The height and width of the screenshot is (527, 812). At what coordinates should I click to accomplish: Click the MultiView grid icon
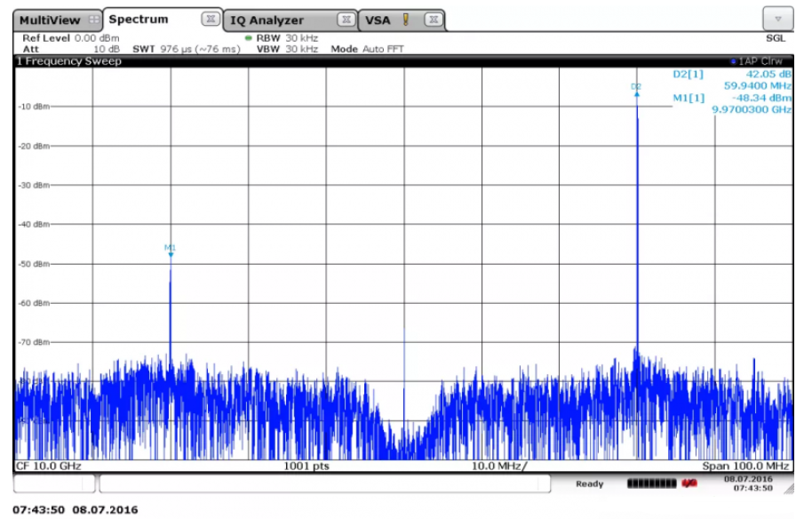pyautogui.click(x=94, y=20)
